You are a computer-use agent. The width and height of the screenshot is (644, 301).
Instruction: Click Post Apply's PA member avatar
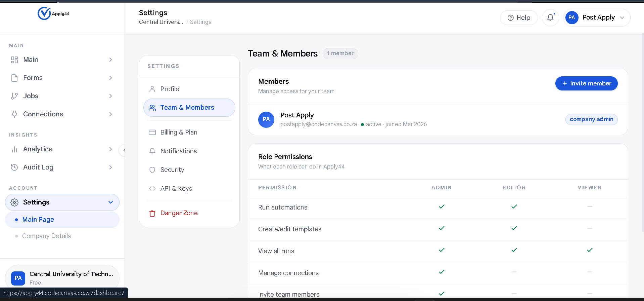point(266,120)
